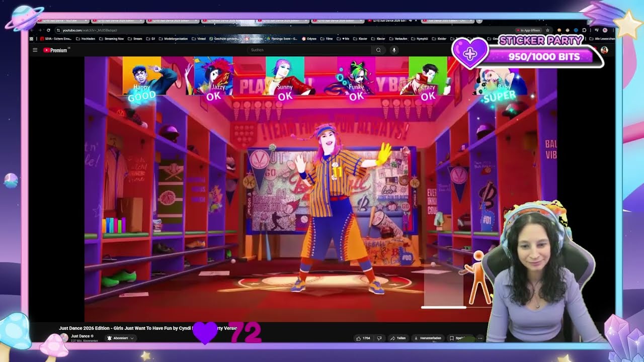The height and width of the screenshot is (362, 644).
Task: Click the Jazzy player scorecard
Action: pos(214,79)
